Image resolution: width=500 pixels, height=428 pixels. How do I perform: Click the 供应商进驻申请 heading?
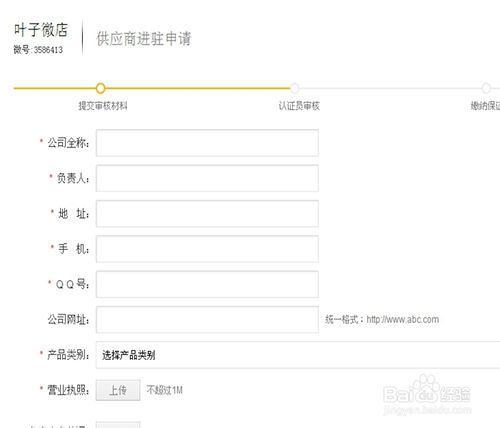(144, 38)
